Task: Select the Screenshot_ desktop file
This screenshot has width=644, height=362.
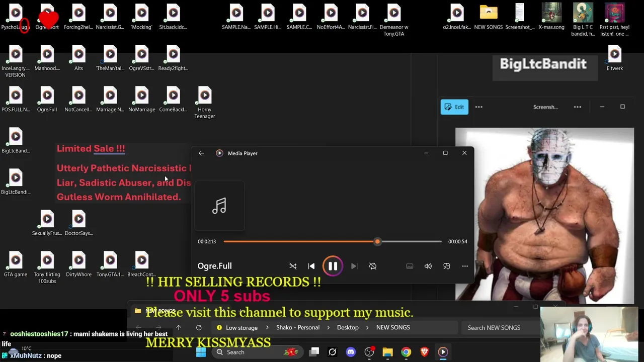Action: pyautogui.click(x=520, y=17)
